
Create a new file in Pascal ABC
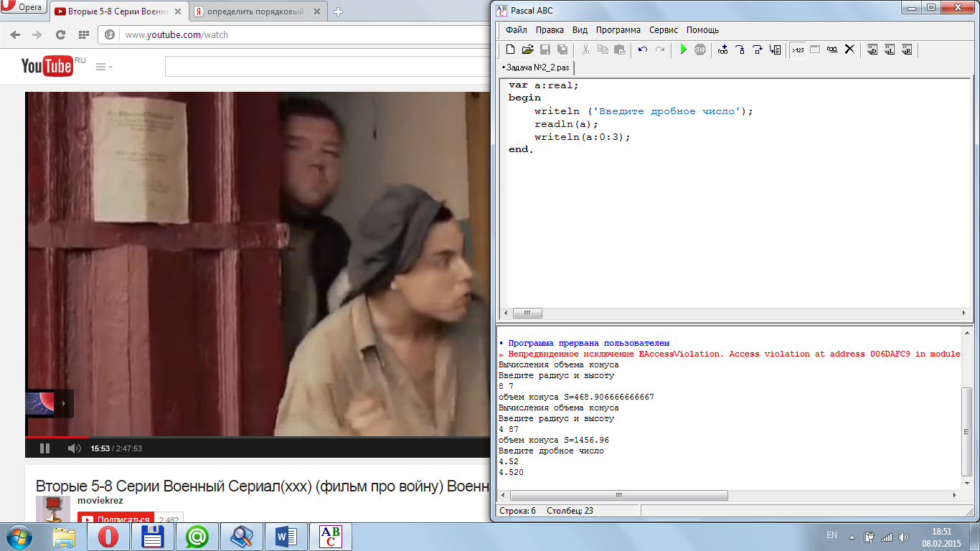click(x=510, y=50)
